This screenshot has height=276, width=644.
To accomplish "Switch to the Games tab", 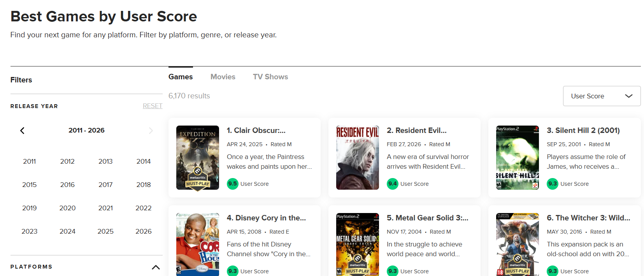I will (x=181, y=77).
